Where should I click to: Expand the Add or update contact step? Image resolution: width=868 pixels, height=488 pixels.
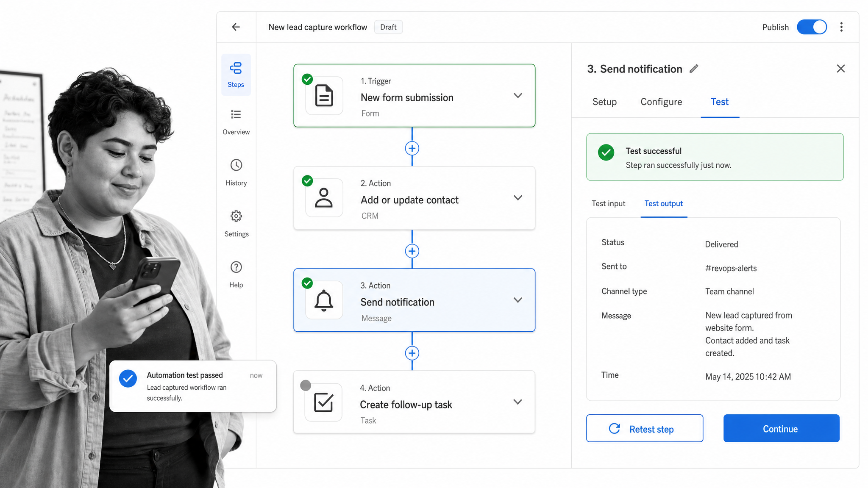pyautogui.click(x=518, y=198)
